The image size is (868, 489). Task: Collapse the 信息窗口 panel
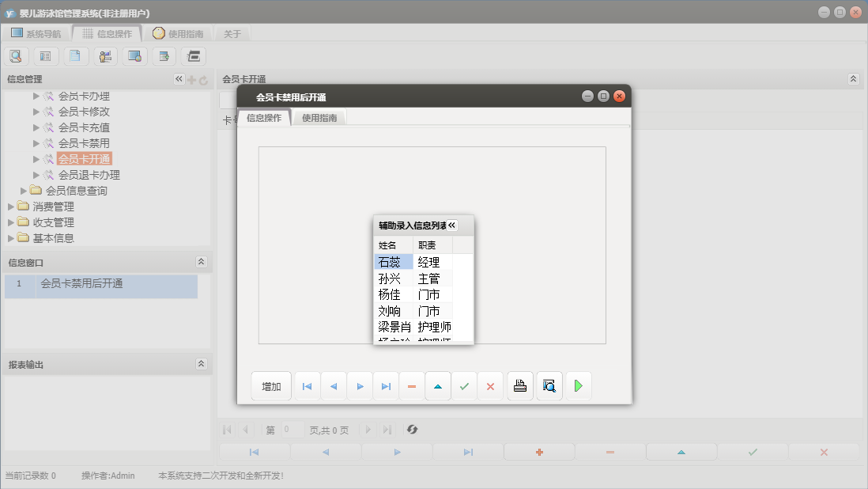point(201,262)
